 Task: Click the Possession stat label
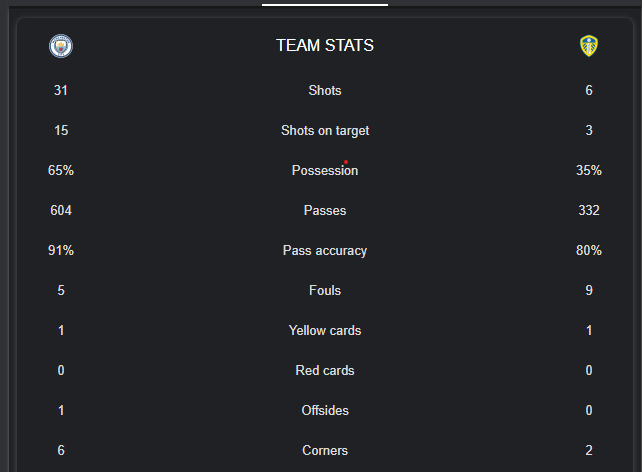[x=325, y=170]
